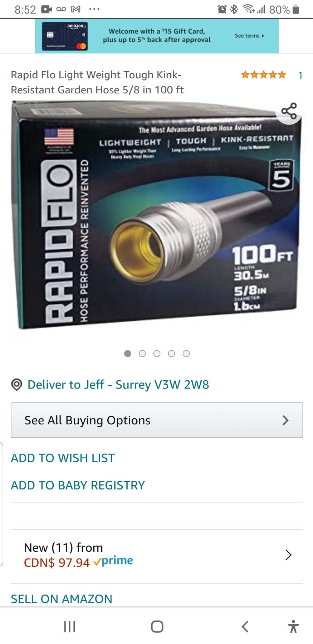Screen dimensions: 313x644
Task: Select the third image carousel dot
Action: click(157, 353)
